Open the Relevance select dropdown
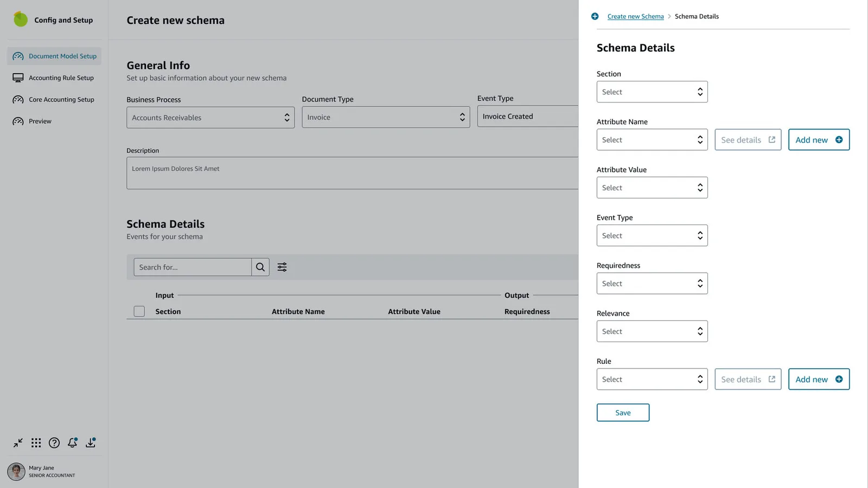 [652, 331]
